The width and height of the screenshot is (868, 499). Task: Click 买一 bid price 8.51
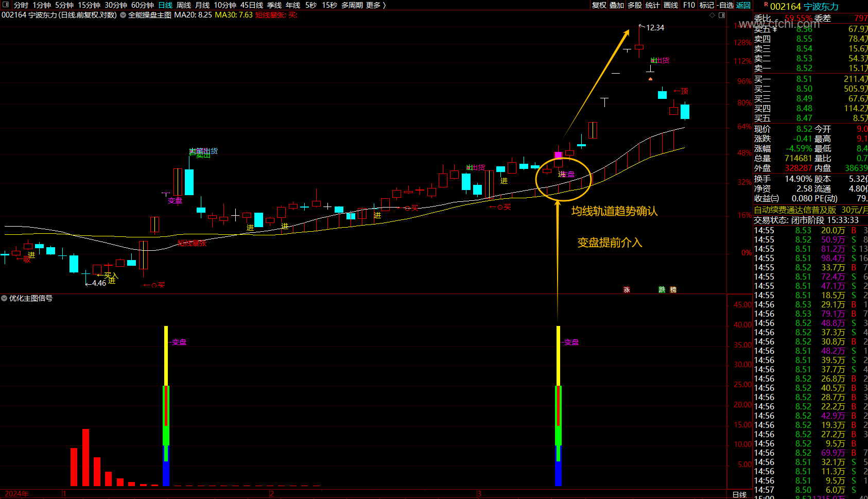point(804,79)
